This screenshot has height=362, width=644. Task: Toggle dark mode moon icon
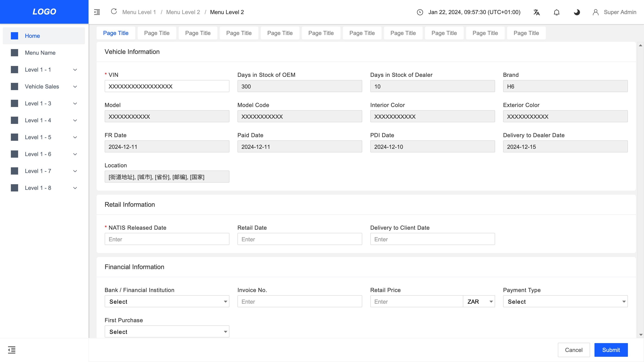(x=577, y=12)
